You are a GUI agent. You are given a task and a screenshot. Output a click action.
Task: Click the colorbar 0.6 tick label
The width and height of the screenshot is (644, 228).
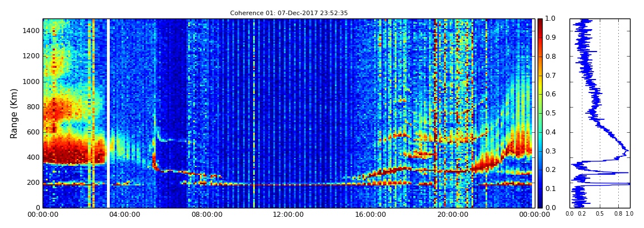(549, 95)
